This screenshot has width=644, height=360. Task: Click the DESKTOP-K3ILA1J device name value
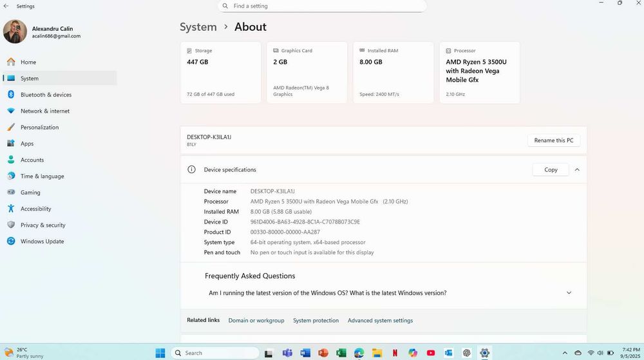272,191
